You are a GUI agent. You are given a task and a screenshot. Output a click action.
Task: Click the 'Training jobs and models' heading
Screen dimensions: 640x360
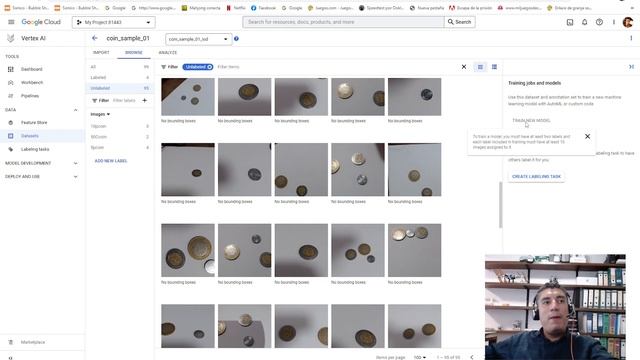click(534, 83)
